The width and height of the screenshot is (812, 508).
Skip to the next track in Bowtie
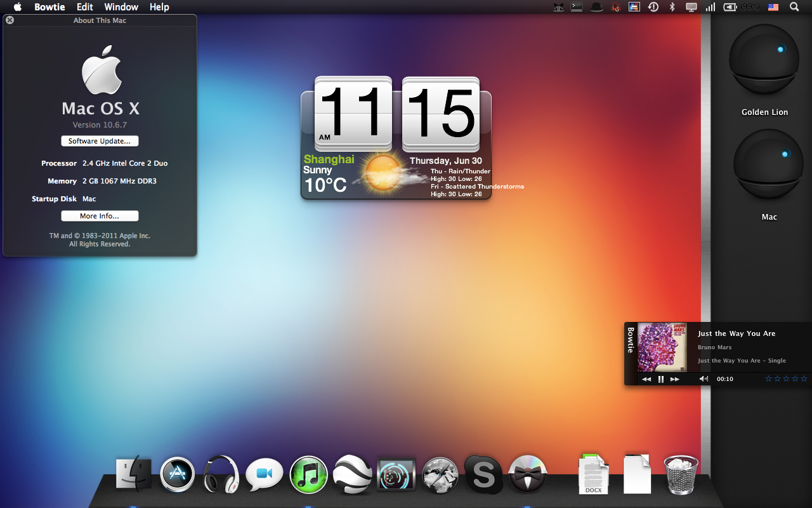(675, 379)
